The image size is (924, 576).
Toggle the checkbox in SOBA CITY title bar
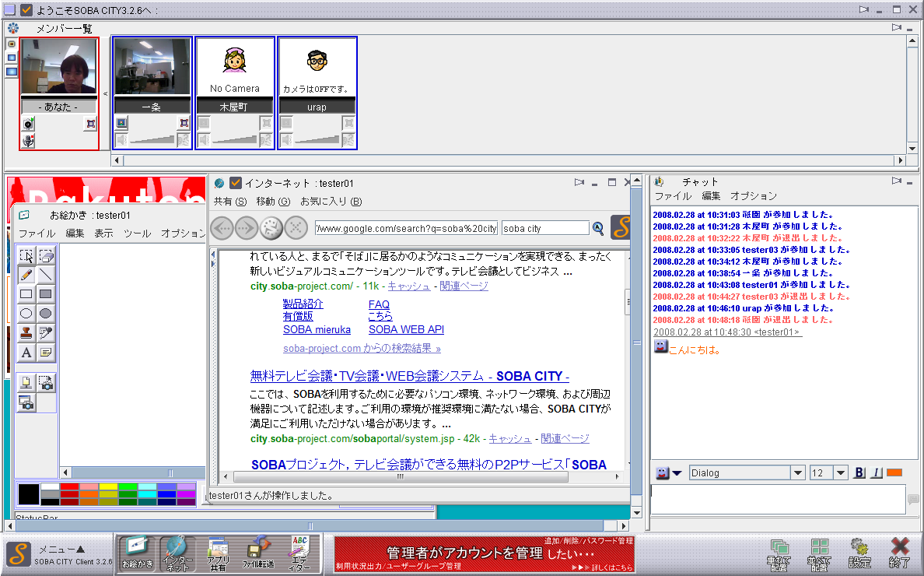click(x=26, y=9)
